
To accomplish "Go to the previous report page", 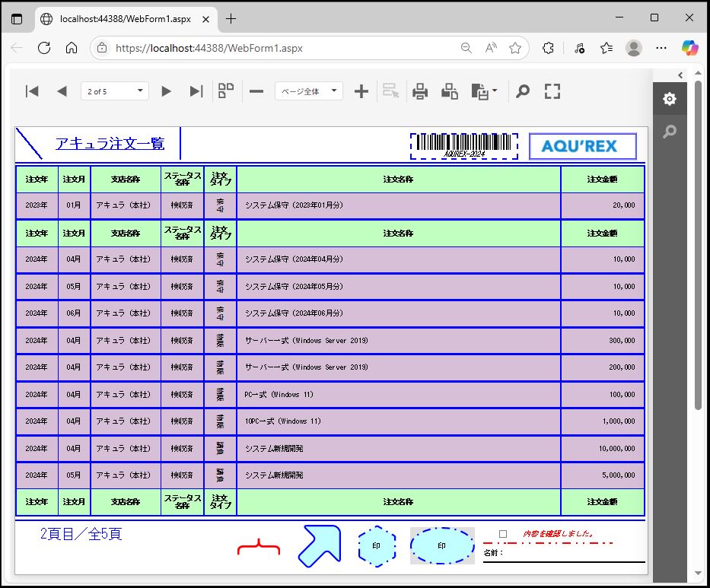I will click(x=62, y=91).
